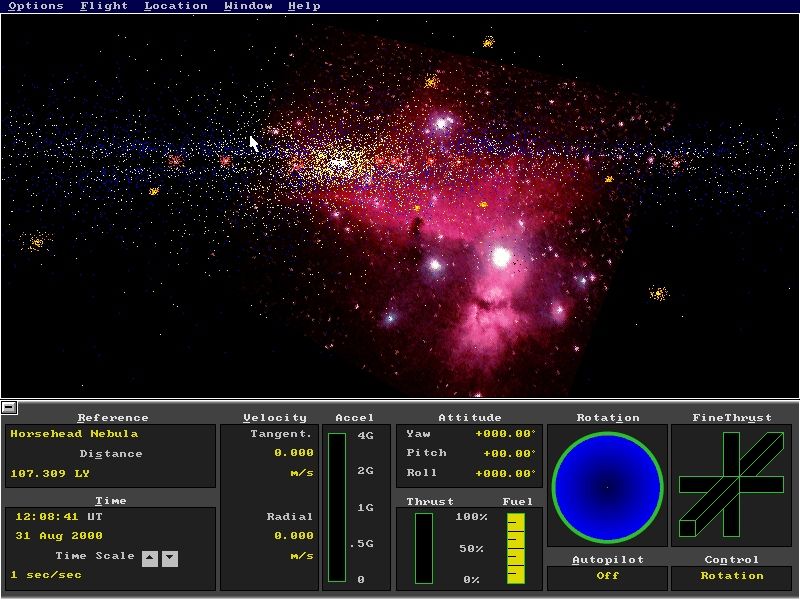Toggle the Autopilot from Off

(x=606, y=576)
